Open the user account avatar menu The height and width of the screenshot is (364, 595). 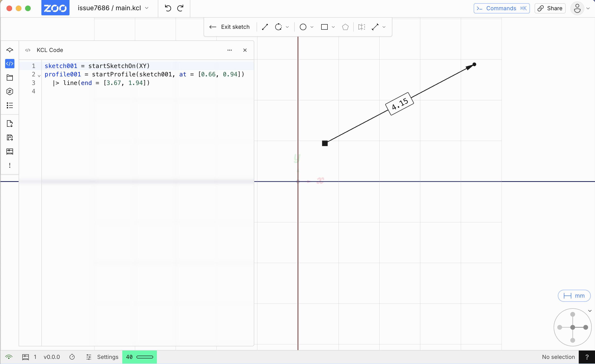point(577,8)
